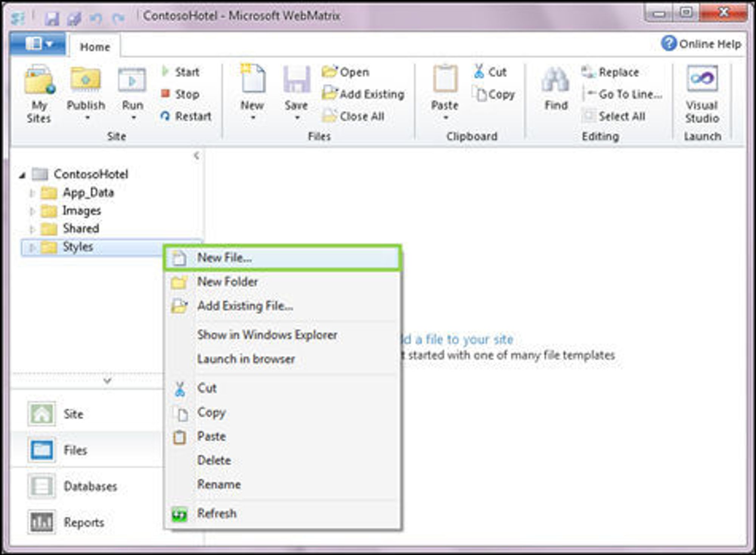The width and height of the screenshot is (756, 555).
Task: Click Replace in the Editing group
Action: (610, 72)
